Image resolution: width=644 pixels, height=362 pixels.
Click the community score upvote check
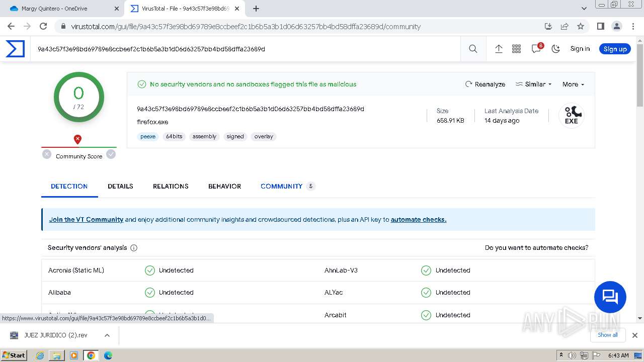click(x=111, y=154)
